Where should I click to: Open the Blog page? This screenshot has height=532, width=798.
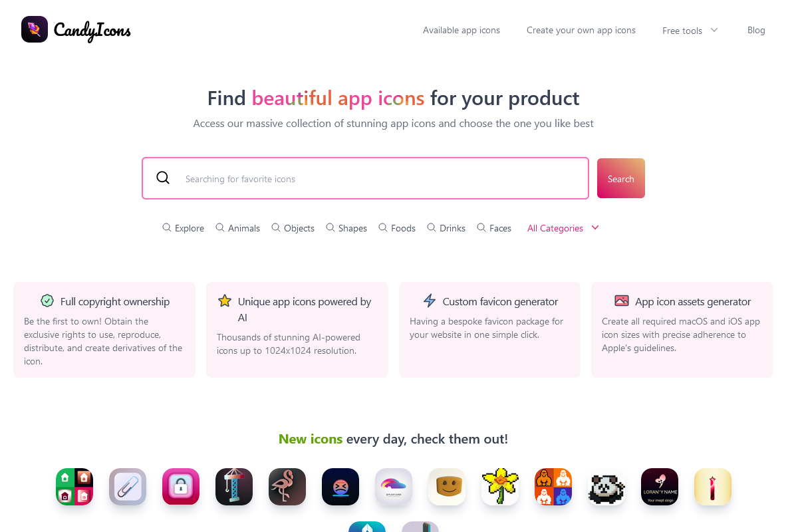point(756,30)
